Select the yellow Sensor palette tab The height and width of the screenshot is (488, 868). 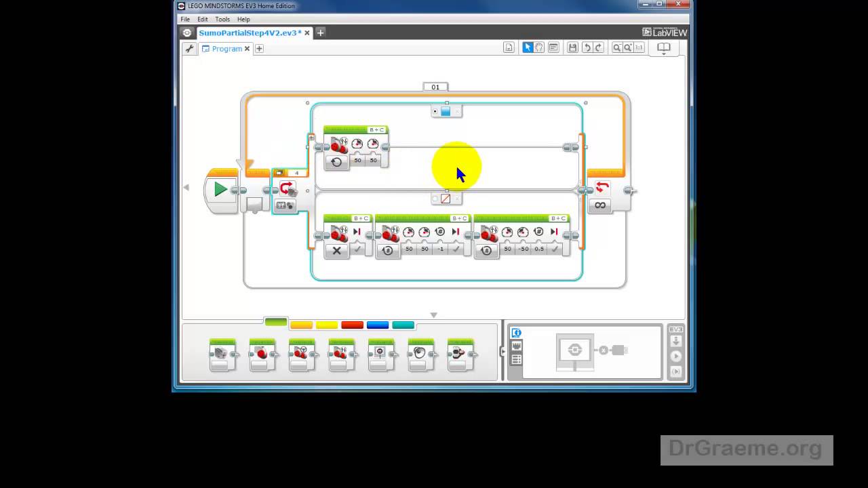(327, 325)
